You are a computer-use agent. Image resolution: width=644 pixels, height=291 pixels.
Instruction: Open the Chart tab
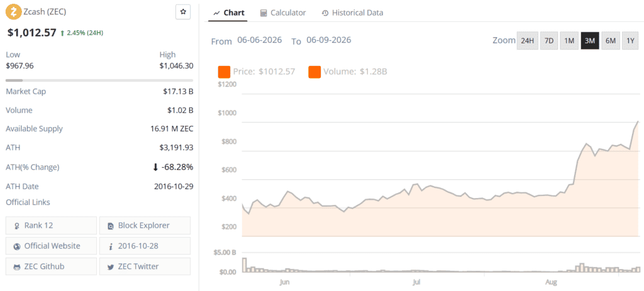pyautogui.click(x=229, y=13)
